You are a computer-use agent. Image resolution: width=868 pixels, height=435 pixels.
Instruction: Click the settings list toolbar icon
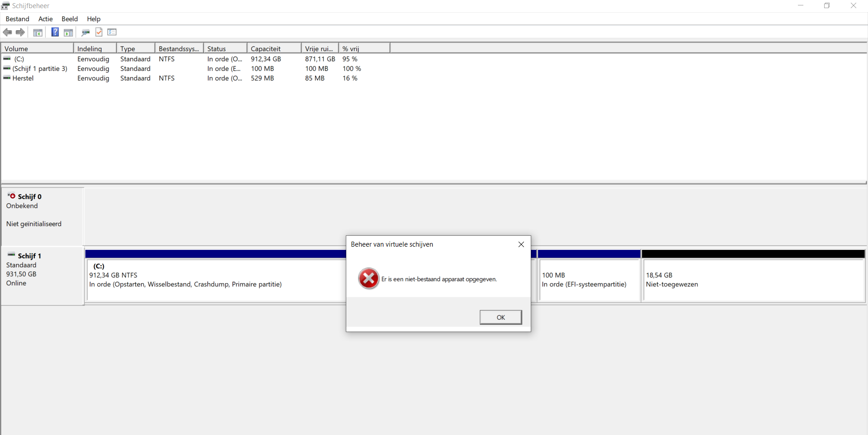click(112, 32)
